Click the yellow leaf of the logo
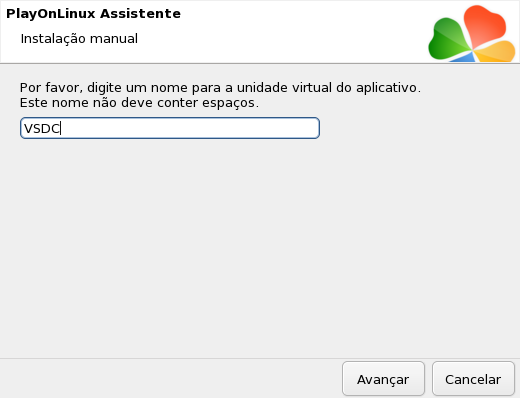 click(x=496, y=52)
